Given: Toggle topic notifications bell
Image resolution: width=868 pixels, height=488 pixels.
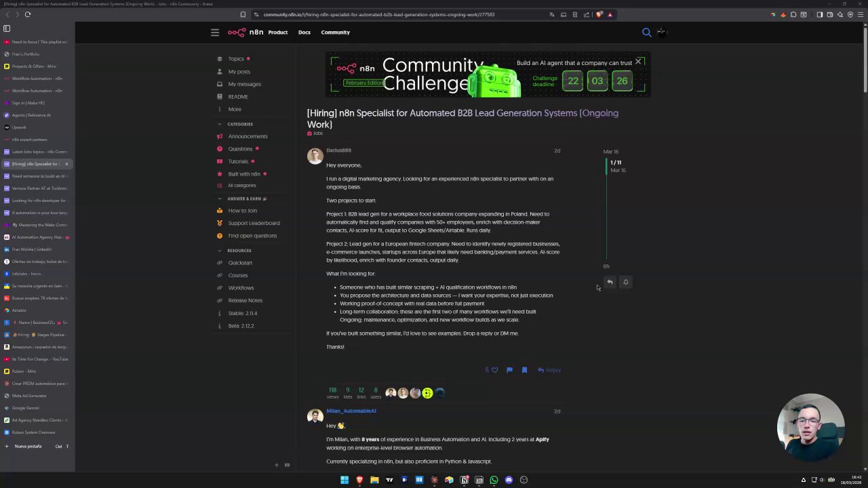Looking at the screenshot, I should click(626, 282).
